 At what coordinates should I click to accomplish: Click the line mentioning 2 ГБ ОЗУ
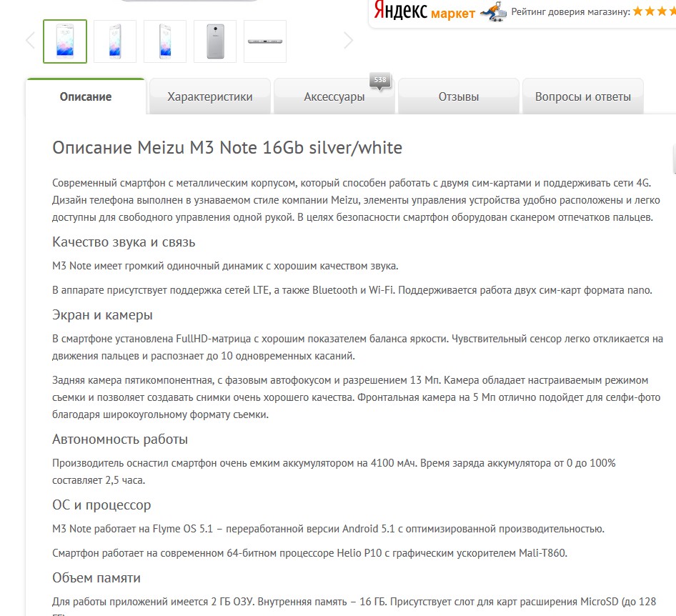coord(354,602)
